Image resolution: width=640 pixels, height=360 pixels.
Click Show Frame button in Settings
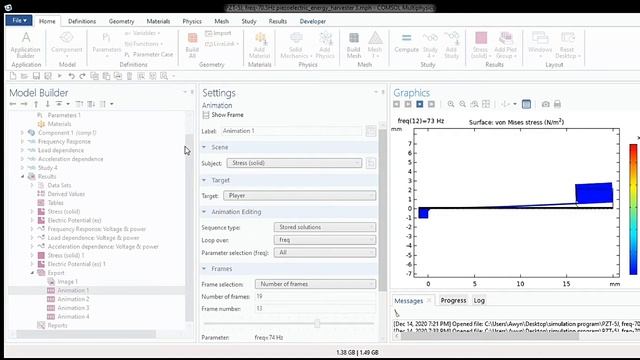pos(223,115)
